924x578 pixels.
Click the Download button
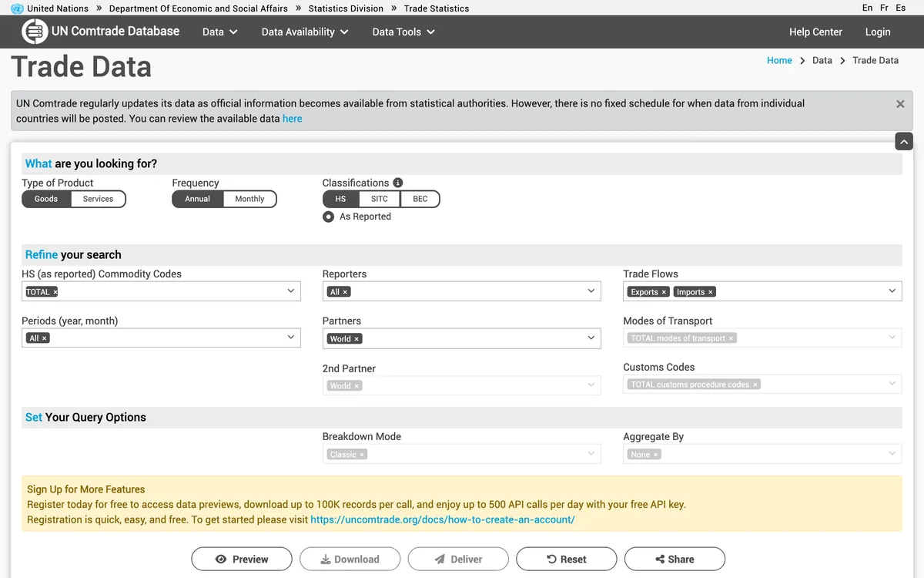(350, 559)
